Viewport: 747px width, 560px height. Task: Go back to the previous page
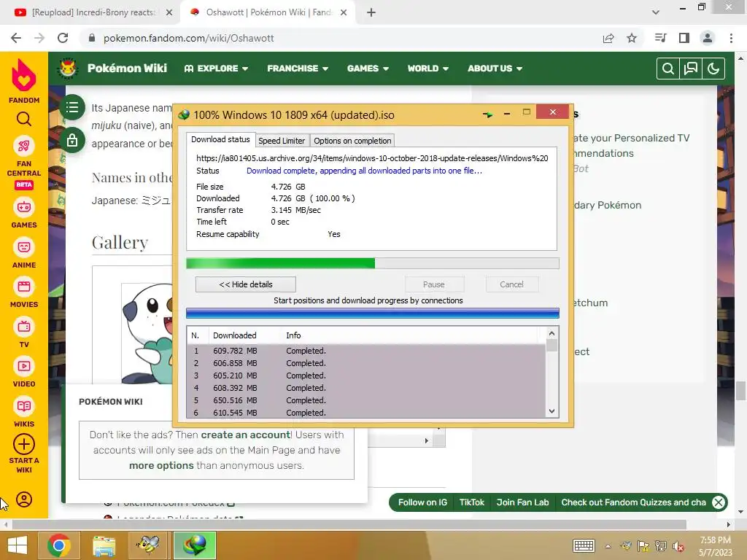pyautogui.click(x=16, y=38)
